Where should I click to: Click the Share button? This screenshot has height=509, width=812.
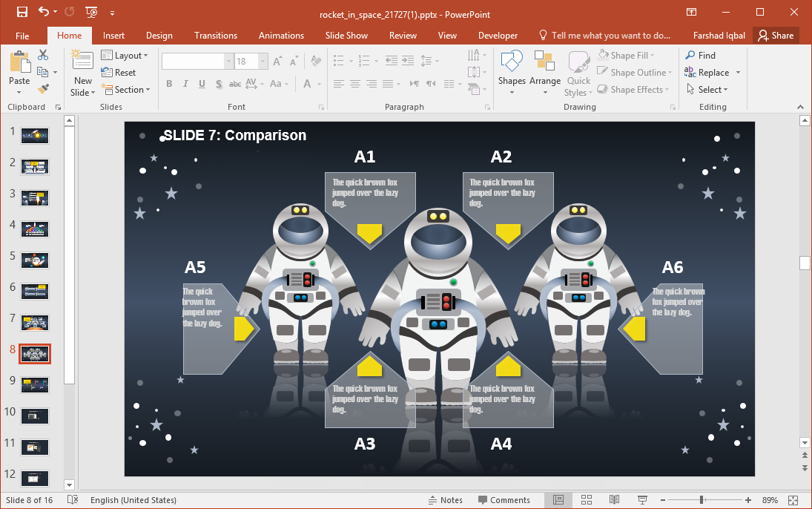click(x=776, y=36)
